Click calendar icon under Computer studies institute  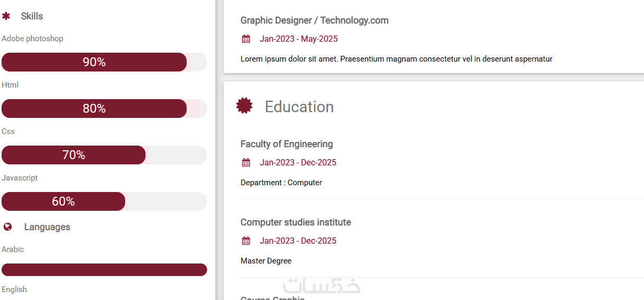pos(246,241)
